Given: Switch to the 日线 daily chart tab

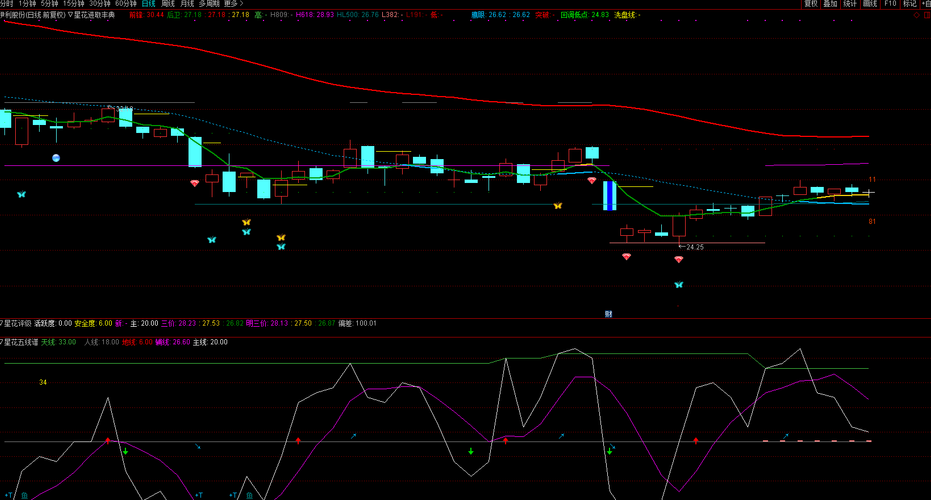Looking at the screenshot, I should 148,4.
